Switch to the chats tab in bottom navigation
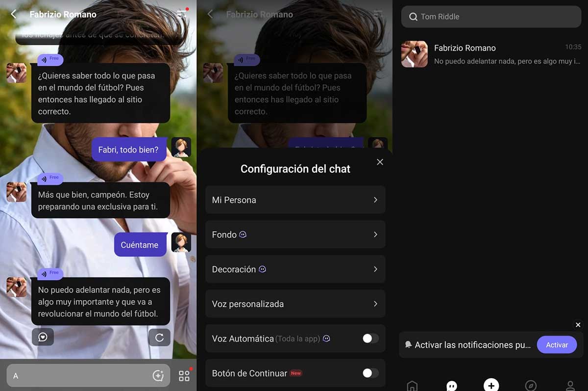 [x=452, y=386]
